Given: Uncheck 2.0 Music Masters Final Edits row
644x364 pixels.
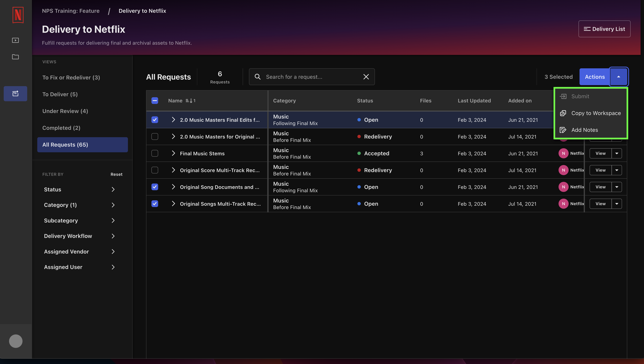Looking at the screenshot, I should click(155, 120).
